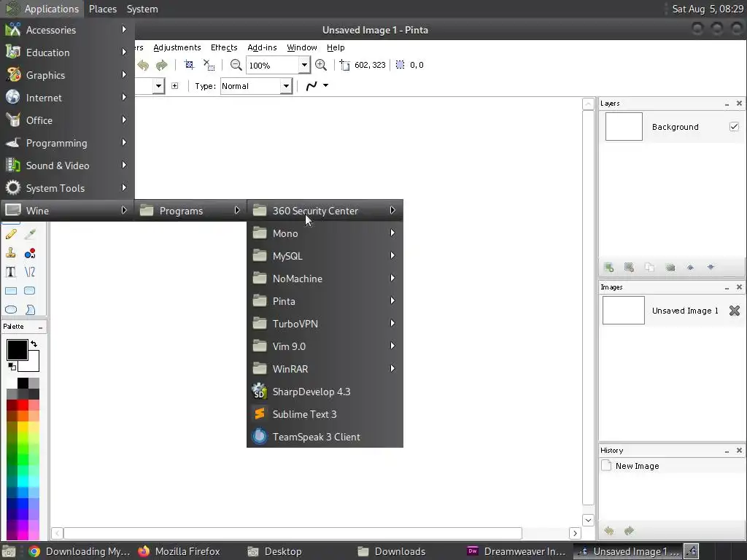This screenshot has width=747, height=560.
Task: Open the Adjustments menu
Action: (x=177, y=47)
